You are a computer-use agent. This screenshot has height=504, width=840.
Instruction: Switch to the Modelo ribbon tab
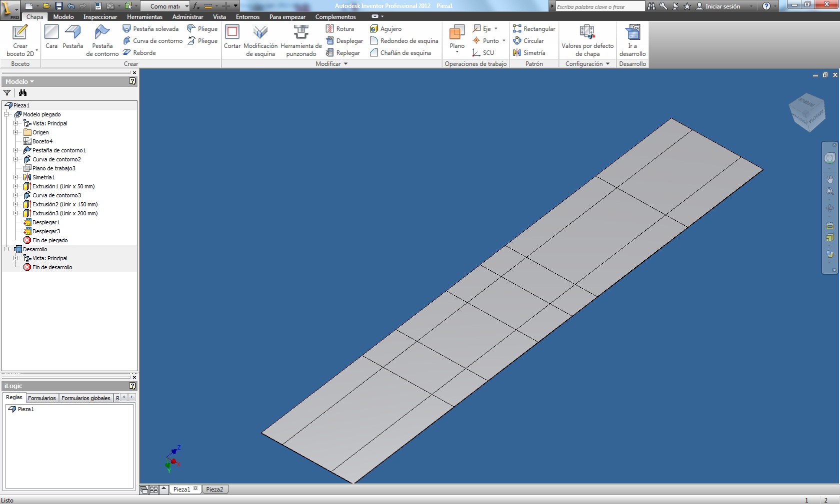[x=63, y=17]
